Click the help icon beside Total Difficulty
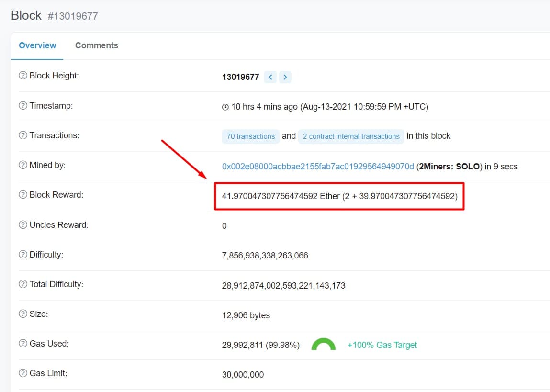 [22, 284]
